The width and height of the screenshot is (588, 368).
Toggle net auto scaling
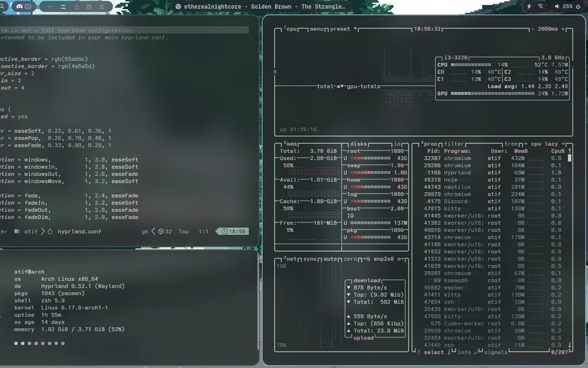[x=330, y=259]
